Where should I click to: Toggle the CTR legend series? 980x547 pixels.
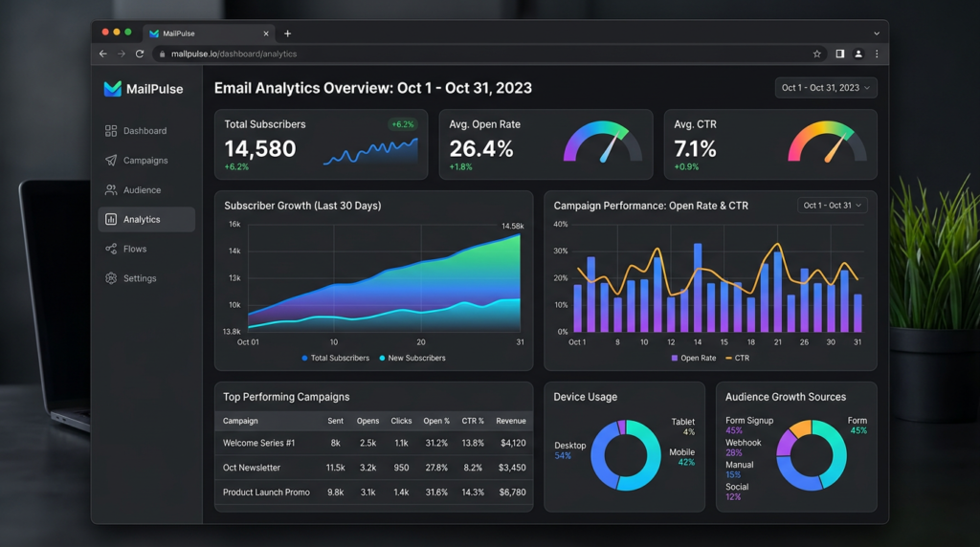[x=737, y=359]
